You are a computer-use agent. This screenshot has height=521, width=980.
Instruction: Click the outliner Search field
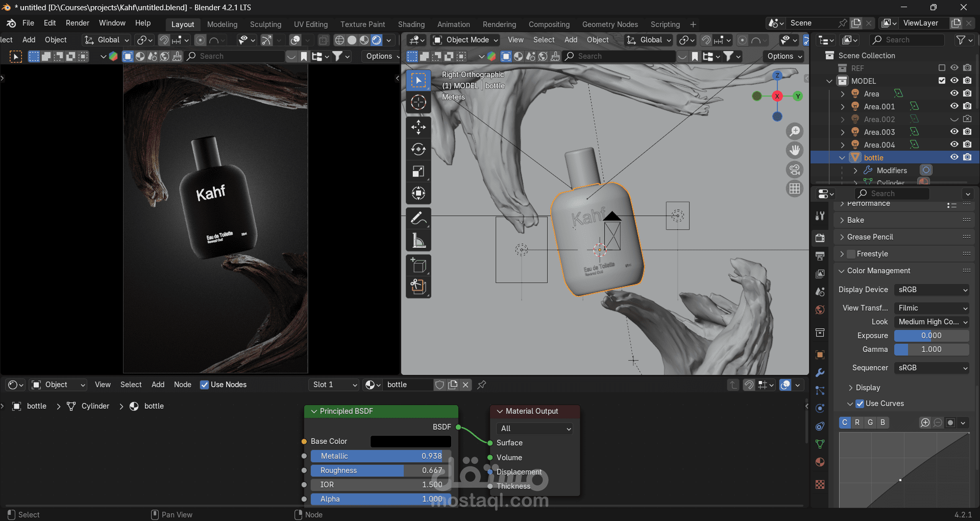[x=908, y=40]
